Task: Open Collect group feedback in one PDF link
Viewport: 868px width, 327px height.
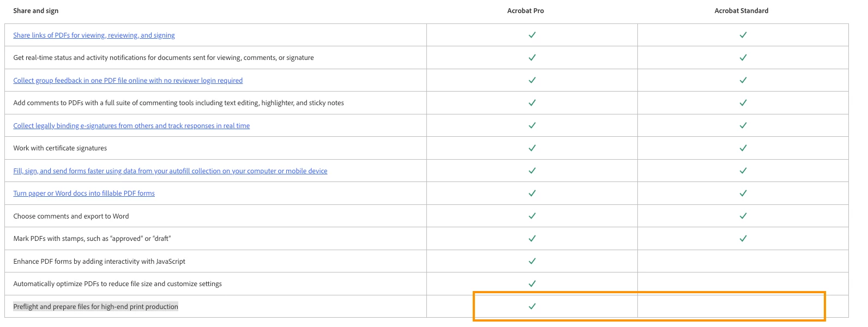Action: tap(128, 81)
